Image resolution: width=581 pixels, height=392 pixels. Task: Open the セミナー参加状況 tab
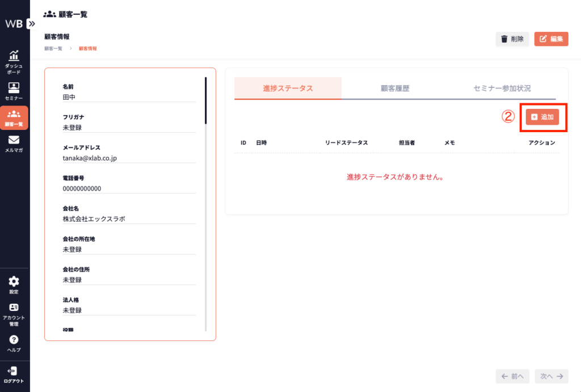(502, 88)
